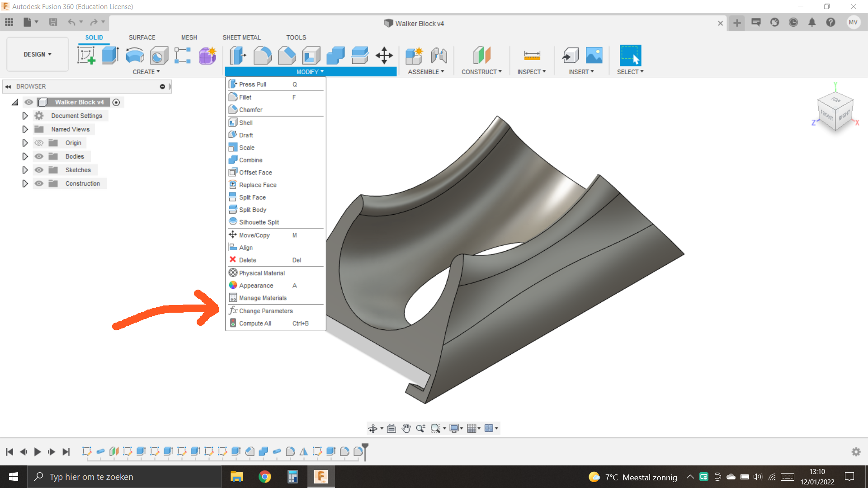
Task: Click the Play timeline button
Action: coord(38,451)
